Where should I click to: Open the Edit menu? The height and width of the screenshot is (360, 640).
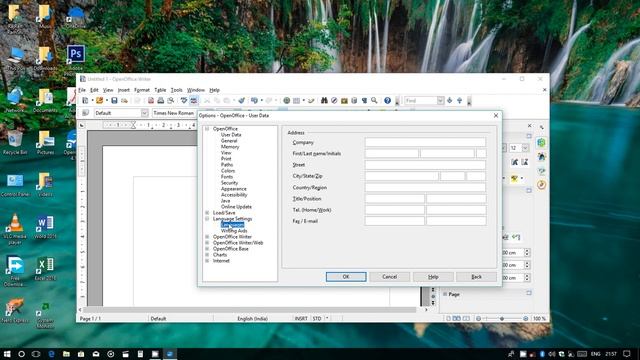tap(94, 90)
